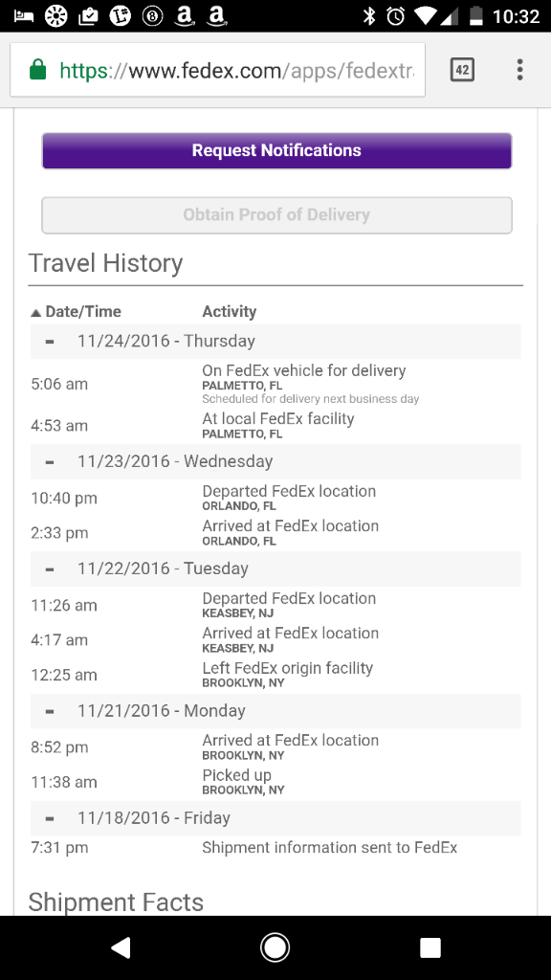The width and height of the screenshot is (551, 980).
Task: Sort travel history by Date/Time arrow
Action: point(35,312)
